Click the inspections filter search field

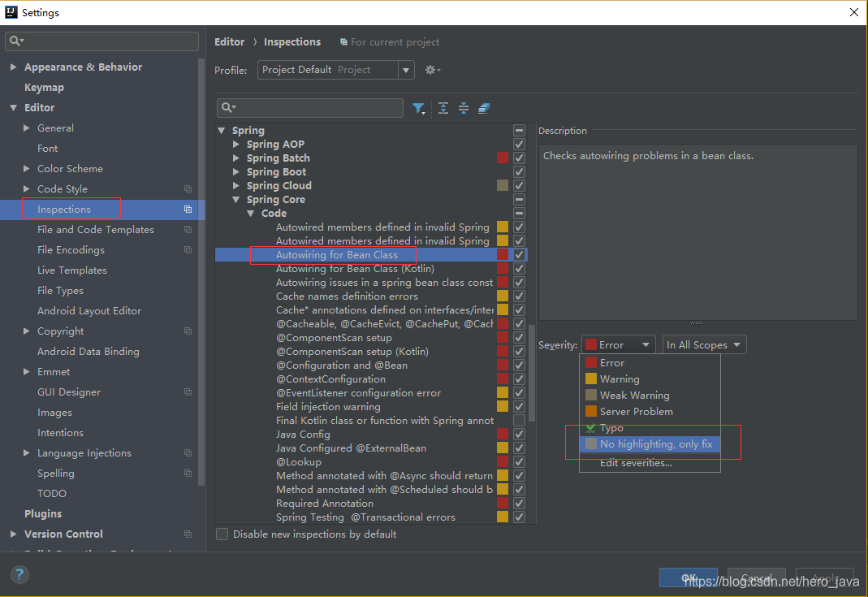tap(310, 107)
